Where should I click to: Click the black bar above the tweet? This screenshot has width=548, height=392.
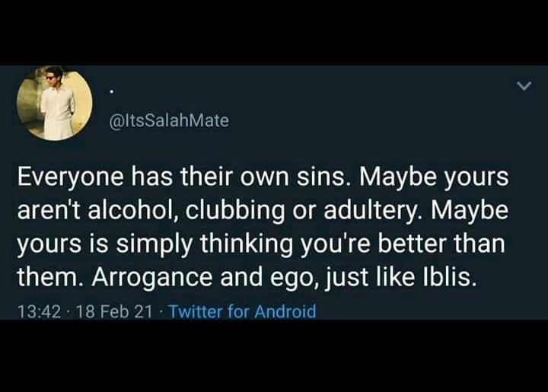[274, 33]
